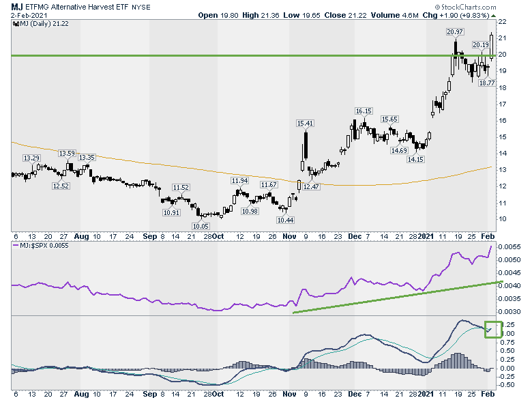Click the 13.29 price label
532x400 pixels.
(31, 158)
